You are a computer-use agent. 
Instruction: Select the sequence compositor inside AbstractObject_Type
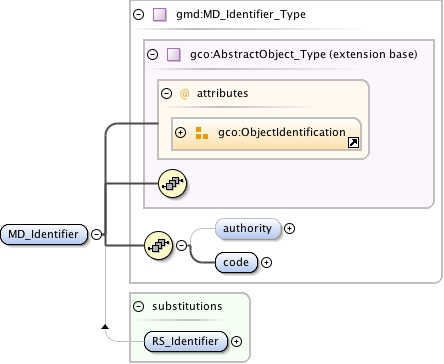(x=172, y=183)
